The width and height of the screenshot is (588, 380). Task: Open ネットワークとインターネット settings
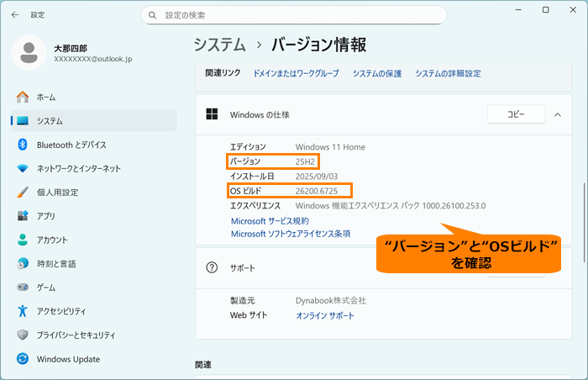tap(94, 168)
